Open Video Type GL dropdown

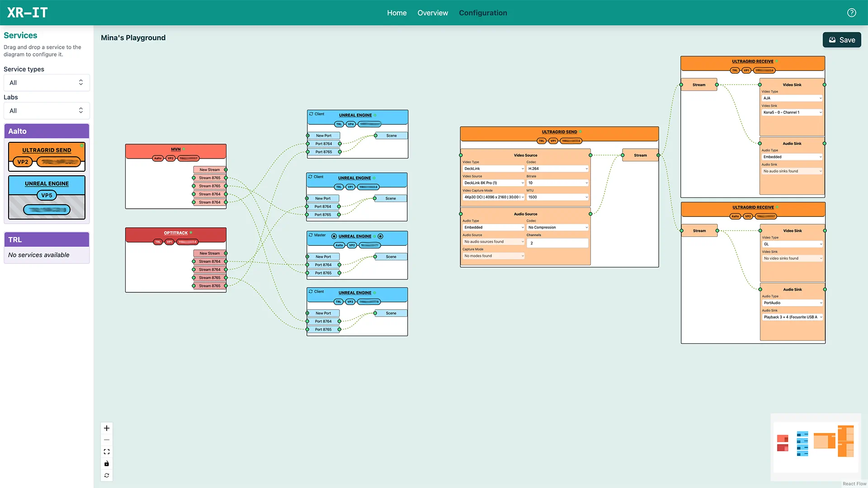pos(793,244)
